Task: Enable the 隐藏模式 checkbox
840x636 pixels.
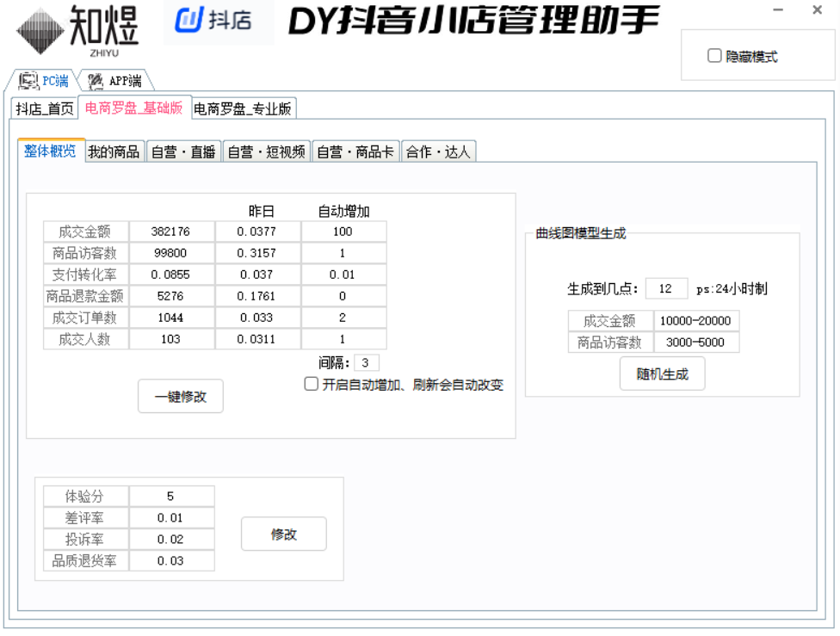Action: pos(714,56)
